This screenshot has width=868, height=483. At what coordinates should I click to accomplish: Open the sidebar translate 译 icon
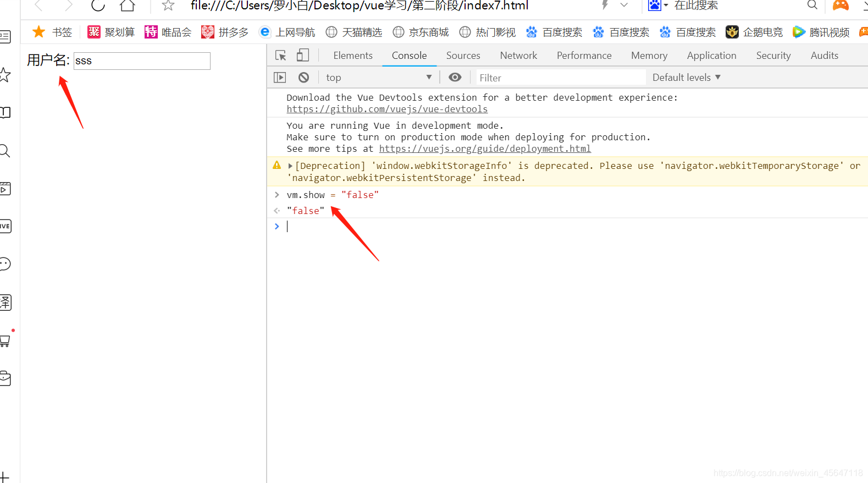tap(5, 302)
